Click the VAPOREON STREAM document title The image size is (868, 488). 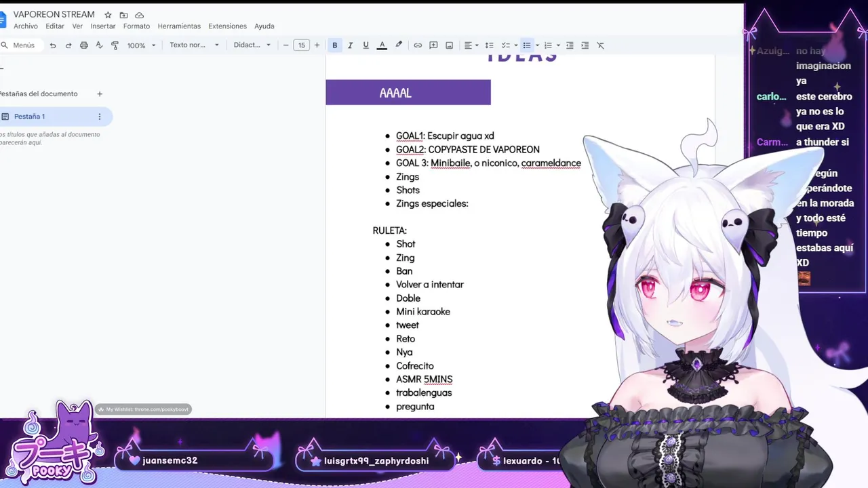tap(54, 15)
